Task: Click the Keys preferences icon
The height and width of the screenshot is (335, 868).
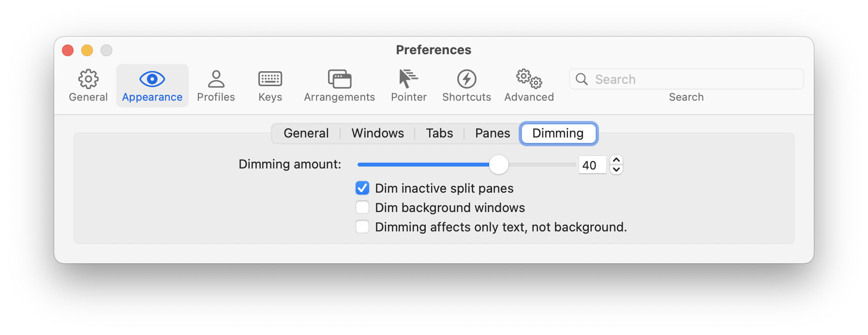Action: tap(269, 85)
